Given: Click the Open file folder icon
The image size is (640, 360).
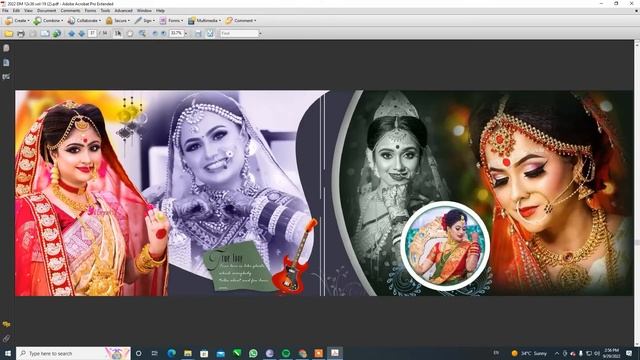Looking at the screenshot, I should [x=9, y=33].
